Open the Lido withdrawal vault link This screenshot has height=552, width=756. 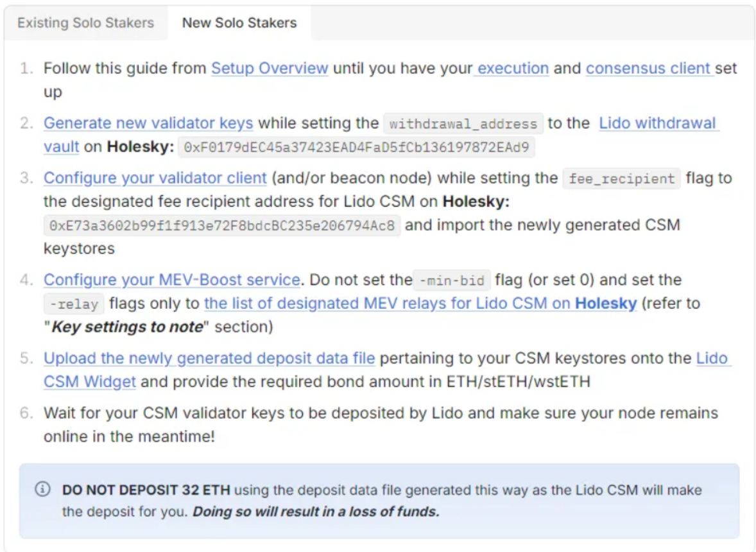(658, 123)
